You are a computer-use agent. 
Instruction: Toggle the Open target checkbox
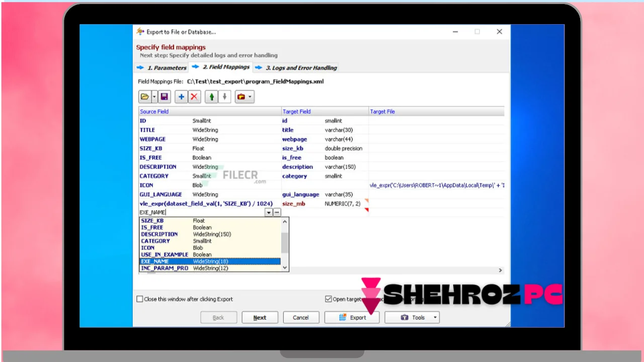[x=329, y=299]
